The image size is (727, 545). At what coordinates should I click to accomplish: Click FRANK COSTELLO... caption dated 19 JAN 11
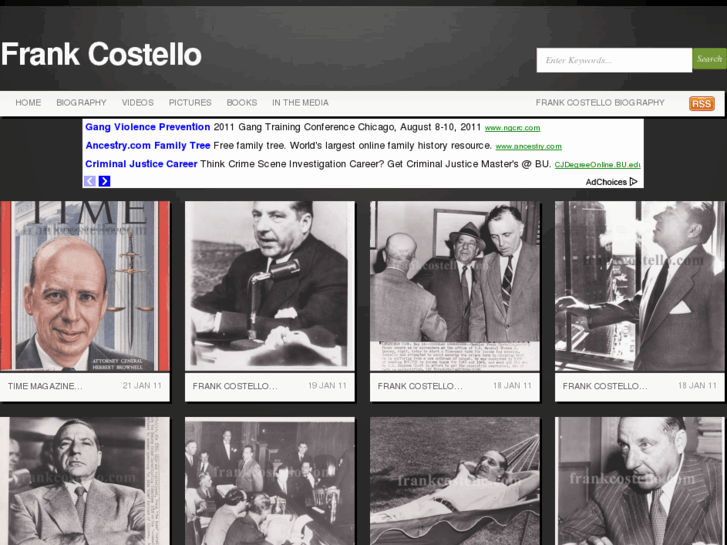pos(235,386)
